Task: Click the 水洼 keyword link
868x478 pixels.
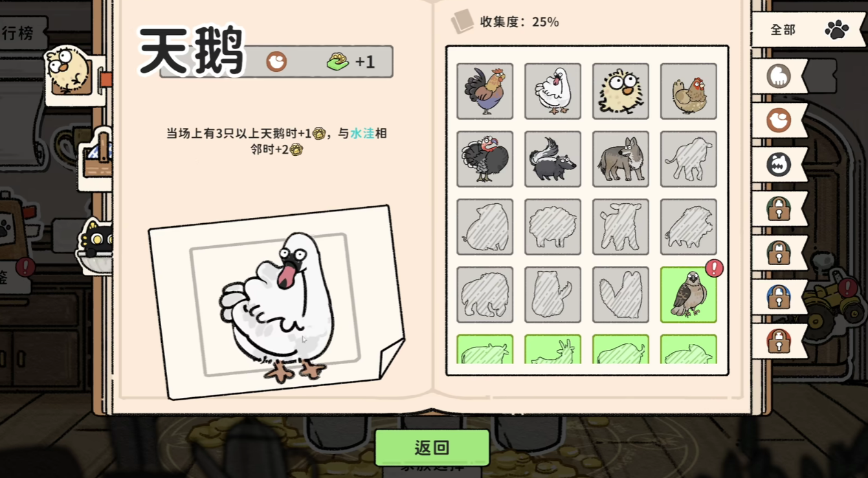Action: (x=362, y=133)
